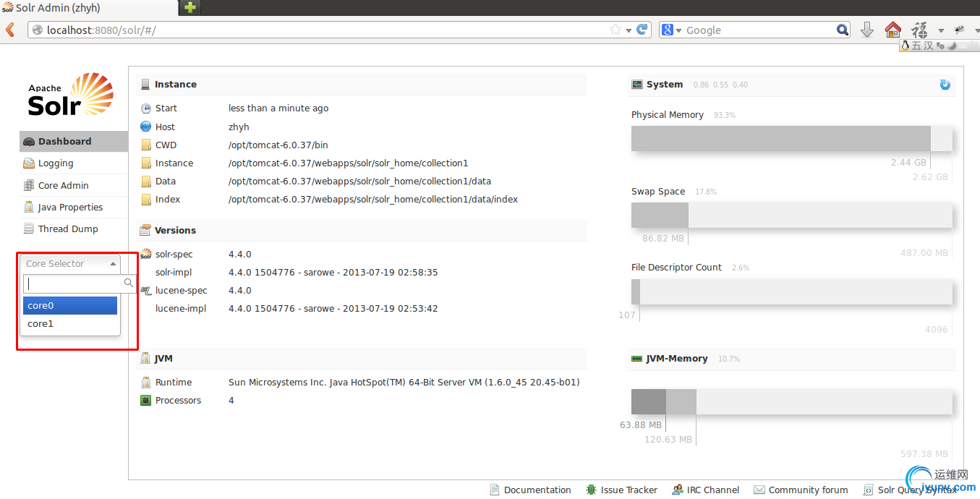Click the CWD path "/opt/tomcat-6.0.37/bin"
The image size is (980, 499).
click(278, 145)
